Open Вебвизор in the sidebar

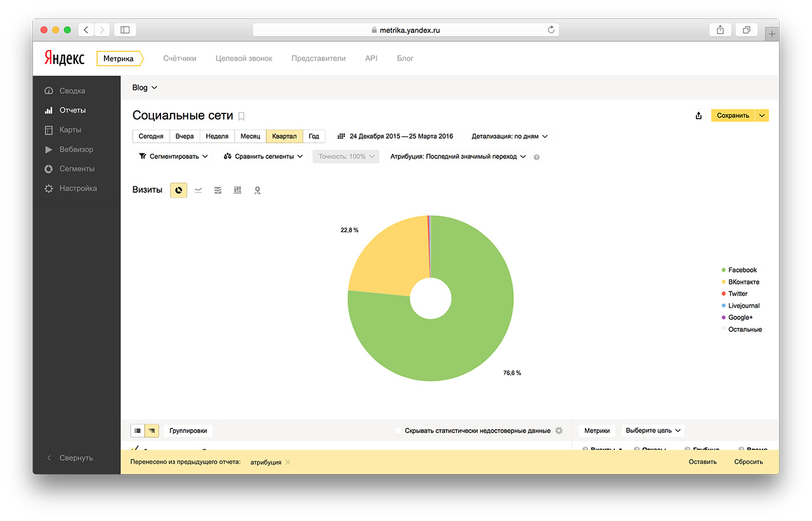tap(76, 150)
